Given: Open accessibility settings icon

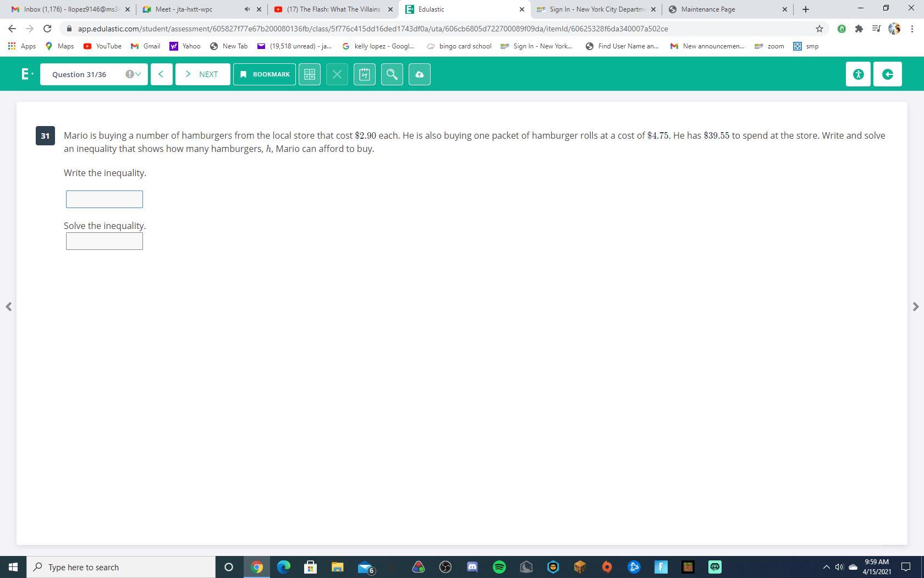Looking at the screenshot, I should click(858, 74).
